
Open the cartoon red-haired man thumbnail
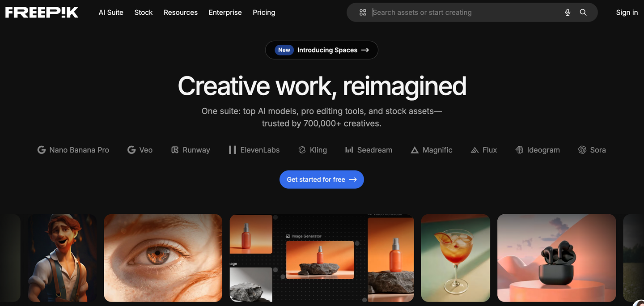click(62, 258)
